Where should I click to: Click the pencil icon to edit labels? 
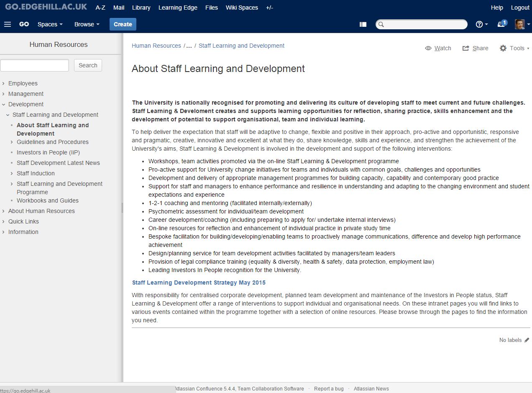click(x=527, y=340)
